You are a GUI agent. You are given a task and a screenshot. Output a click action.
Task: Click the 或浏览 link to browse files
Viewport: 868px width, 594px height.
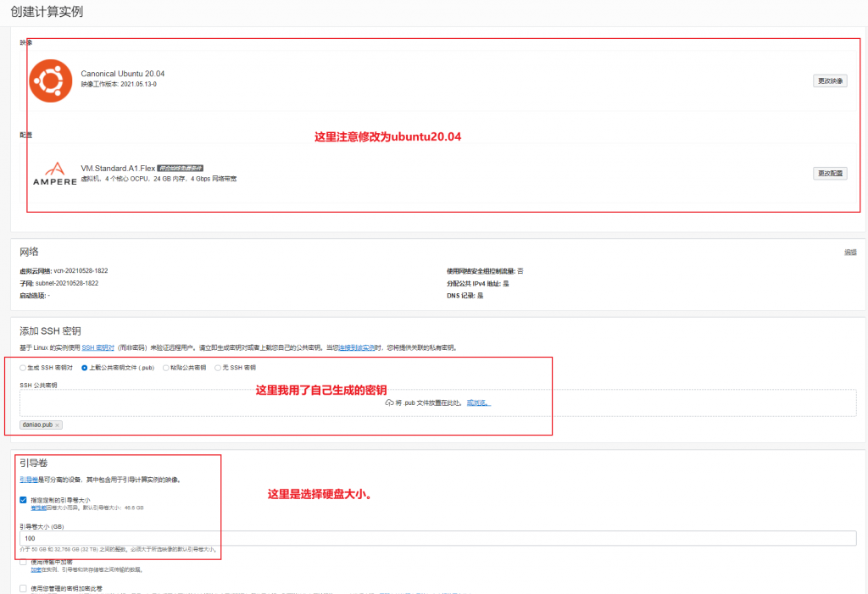479,402
